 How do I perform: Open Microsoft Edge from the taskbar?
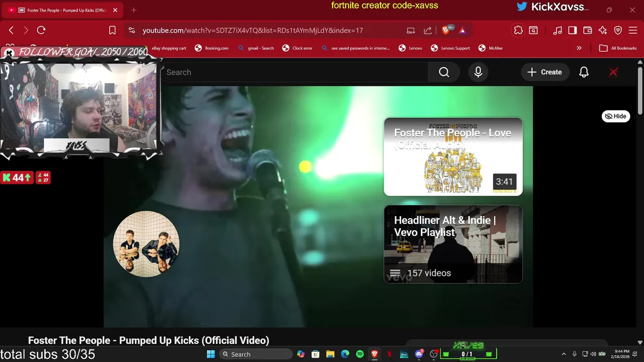345,354
